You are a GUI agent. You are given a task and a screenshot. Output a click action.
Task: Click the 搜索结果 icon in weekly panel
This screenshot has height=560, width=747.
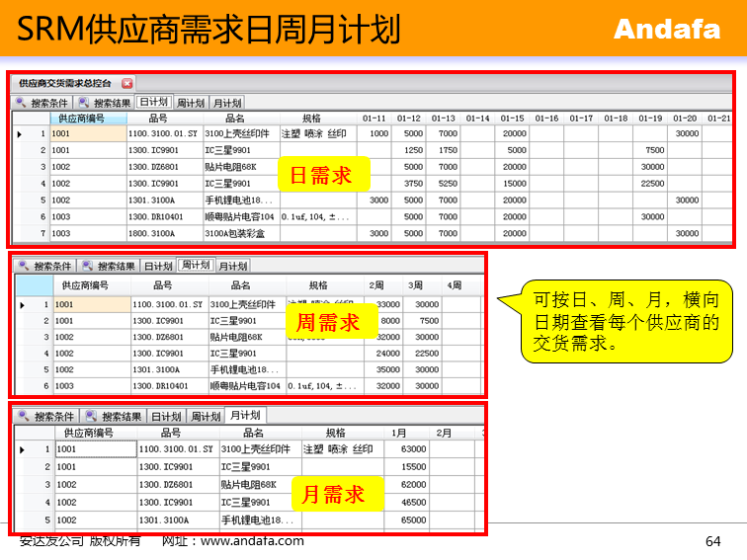pos(87,266)
